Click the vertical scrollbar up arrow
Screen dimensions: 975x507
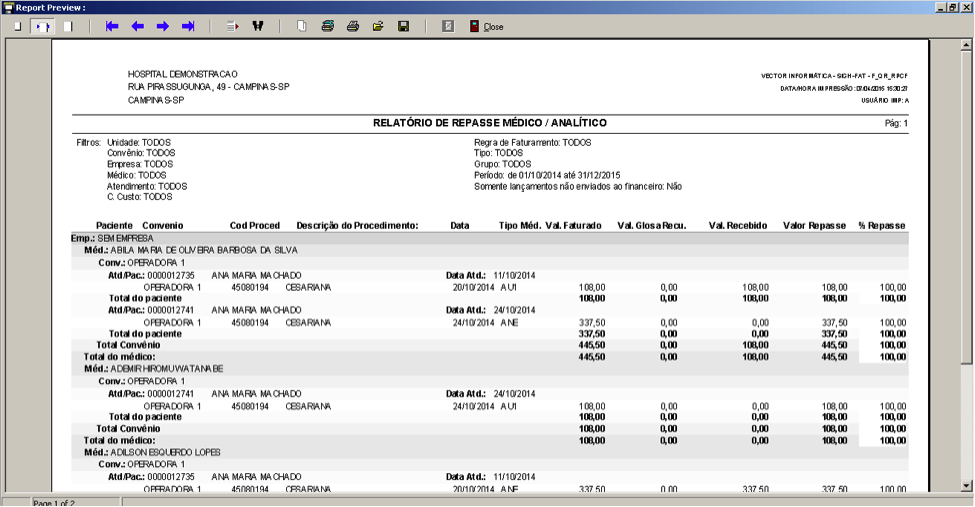point(966,45)
